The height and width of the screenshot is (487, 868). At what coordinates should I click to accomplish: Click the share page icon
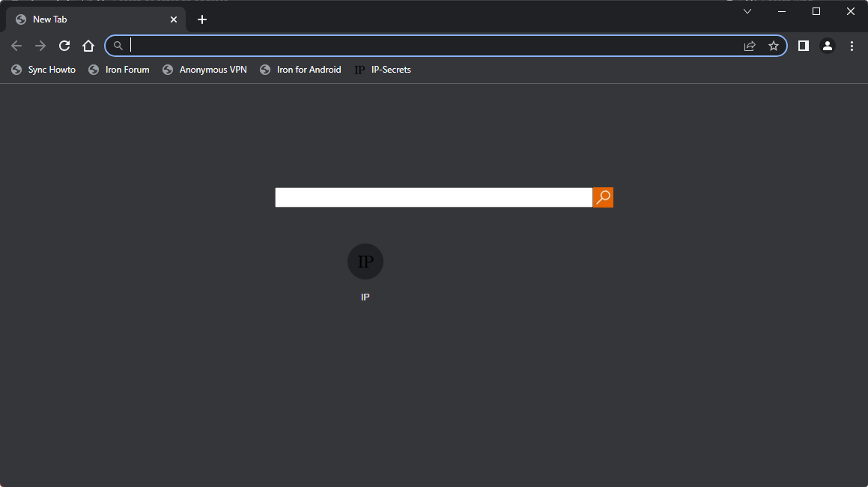[x=750, y=46]
